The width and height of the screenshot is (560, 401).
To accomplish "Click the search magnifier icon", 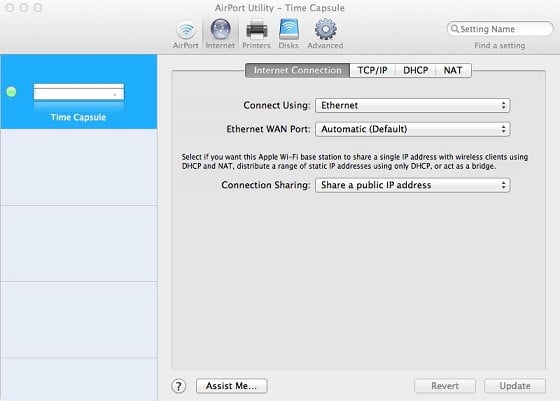I will [455, 29].
